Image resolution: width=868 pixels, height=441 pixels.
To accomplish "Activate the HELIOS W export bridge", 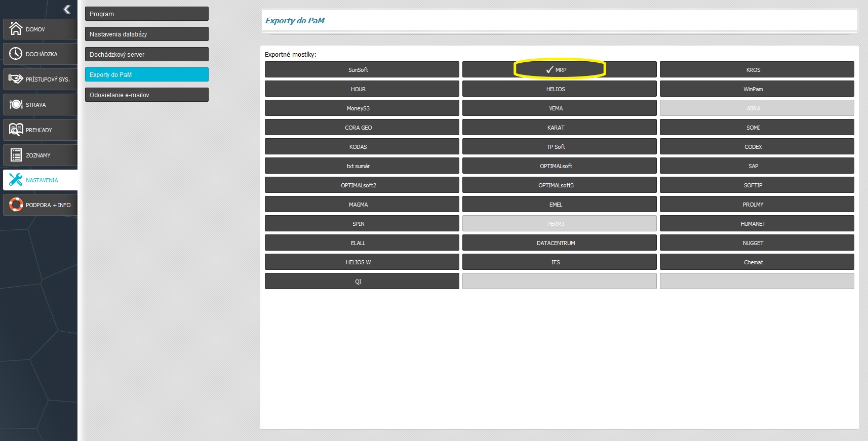I will [362, 262].
